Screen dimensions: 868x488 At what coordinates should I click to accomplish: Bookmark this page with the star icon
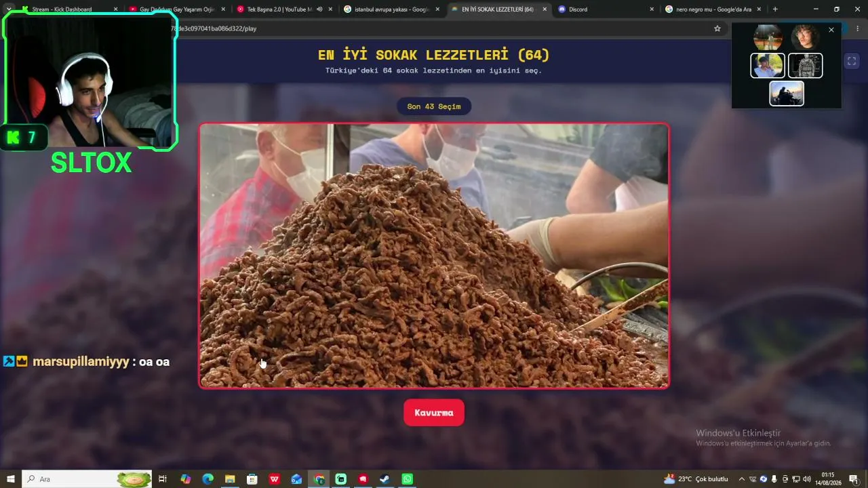717,28
